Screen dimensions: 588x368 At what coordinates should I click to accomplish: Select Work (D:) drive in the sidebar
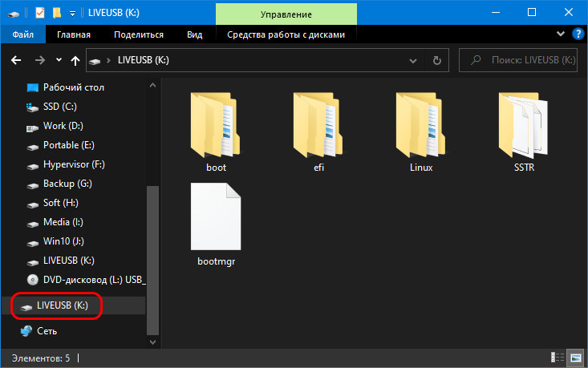click(x=63, y=126)
